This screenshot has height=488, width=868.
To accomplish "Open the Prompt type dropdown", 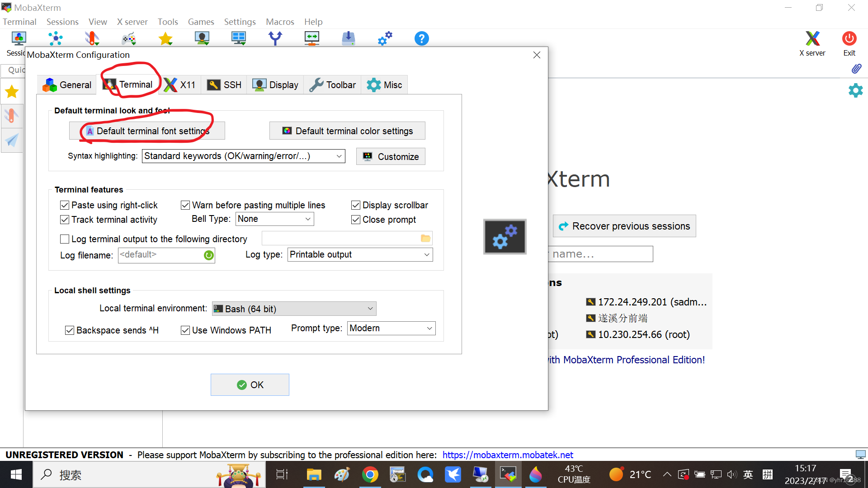I will click(392, 328).
